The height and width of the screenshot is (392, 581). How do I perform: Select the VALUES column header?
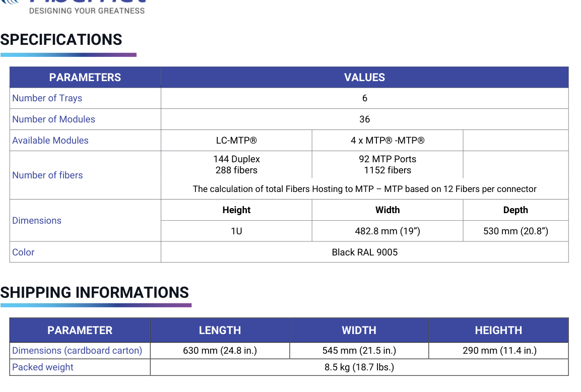[365, 77]
